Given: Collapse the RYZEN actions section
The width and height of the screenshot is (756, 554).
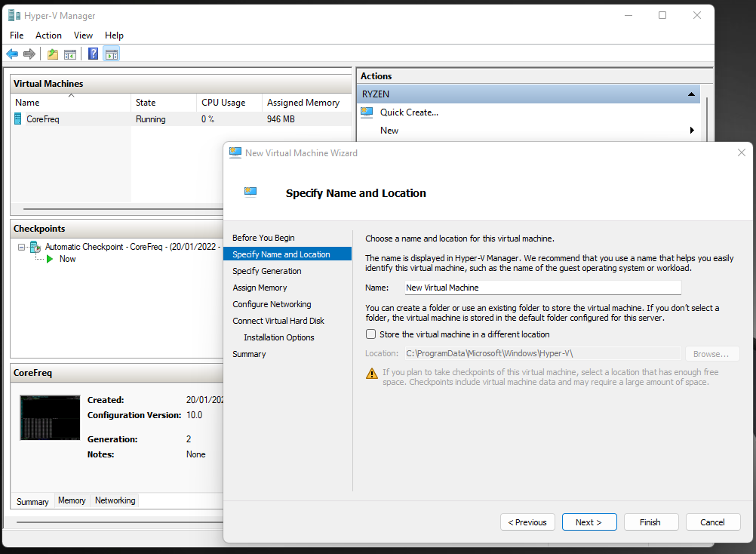Looking at the screenshot, I should click(x=691, y=94).
